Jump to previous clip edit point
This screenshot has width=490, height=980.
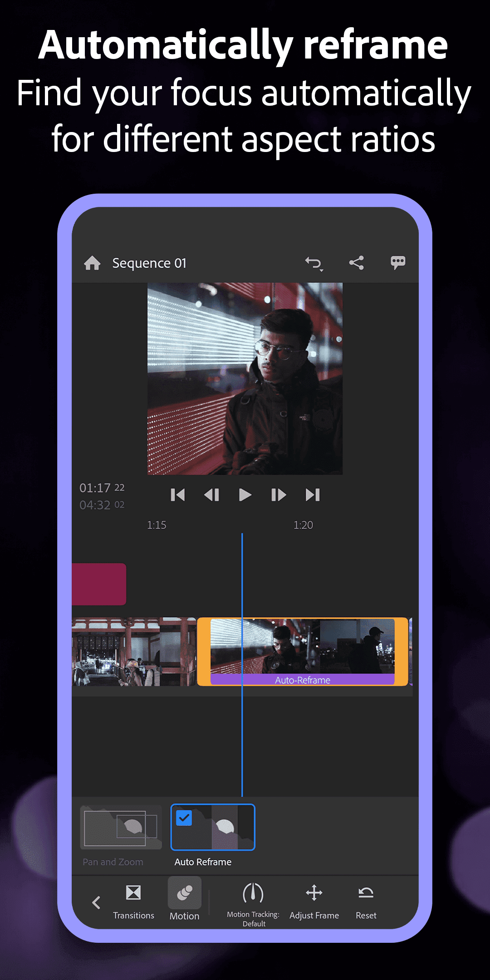pos(177,495)
